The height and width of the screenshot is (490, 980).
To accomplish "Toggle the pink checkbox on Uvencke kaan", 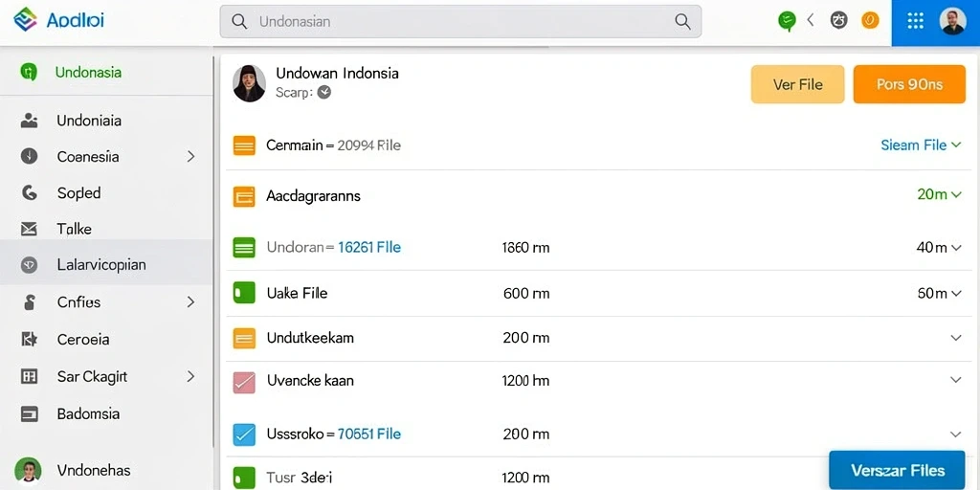I will [244, 382].
